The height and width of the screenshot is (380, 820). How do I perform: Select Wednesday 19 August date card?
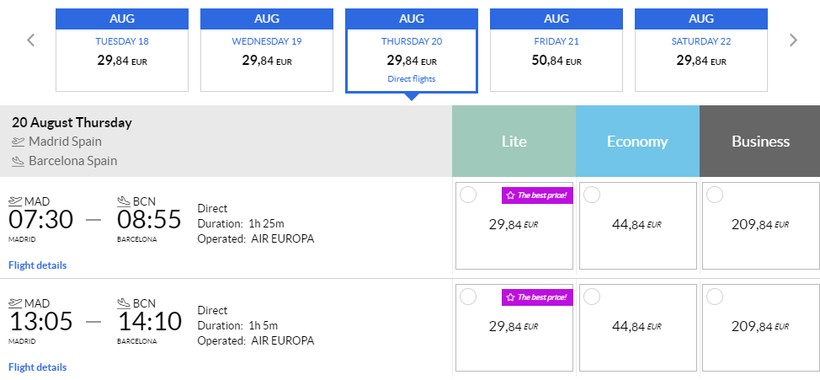coord(267,50)
